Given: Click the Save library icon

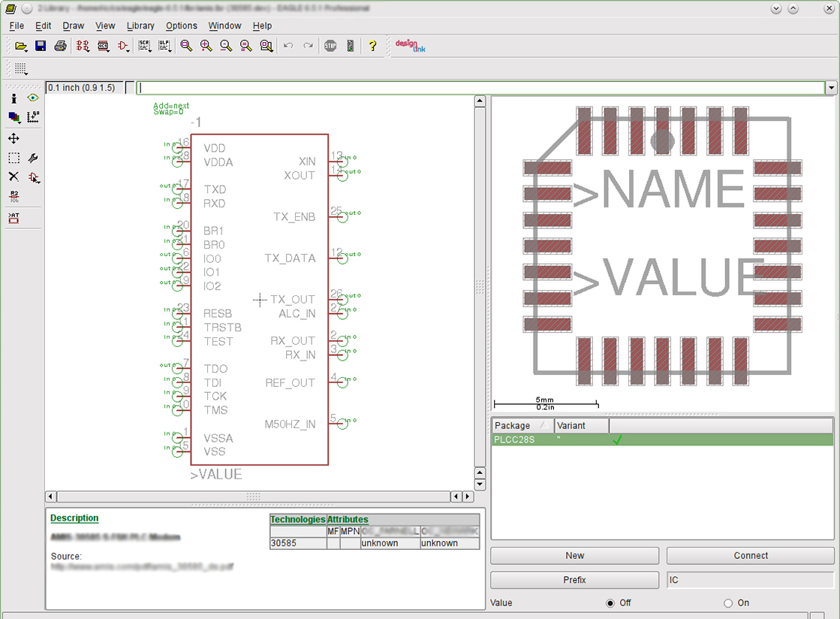Looking at the screenshot, I should pos(41,46).
